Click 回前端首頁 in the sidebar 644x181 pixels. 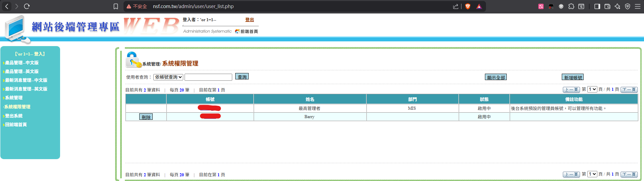[x=15, y=124]
